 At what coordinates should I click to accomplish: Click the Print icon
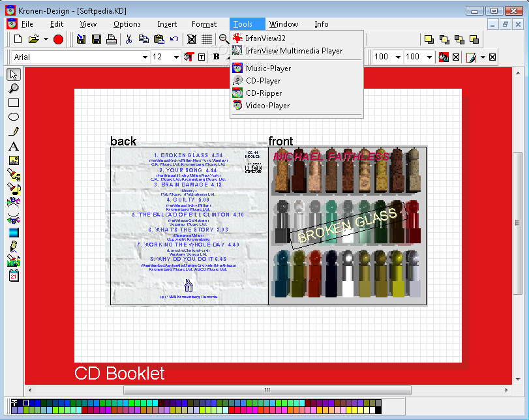[112, 39]
